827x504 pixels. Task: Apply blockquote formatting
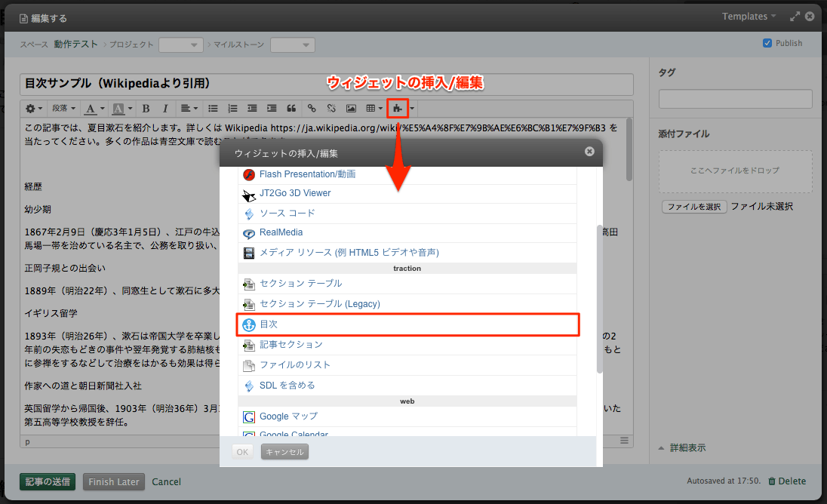[291, 109]
